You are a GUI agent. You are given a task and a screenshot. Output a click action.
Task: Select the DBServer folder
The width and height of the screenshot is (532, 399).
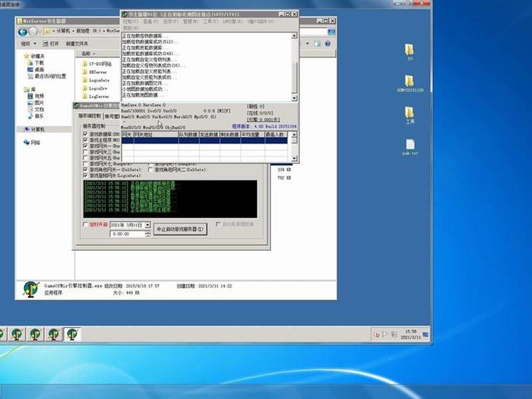pos(94,72)
